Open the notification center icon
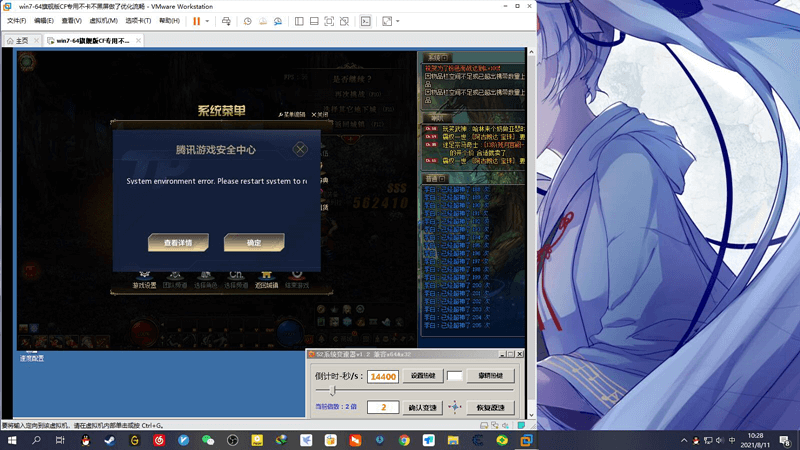This screenshot has width=800, height=450. [786, 440]
